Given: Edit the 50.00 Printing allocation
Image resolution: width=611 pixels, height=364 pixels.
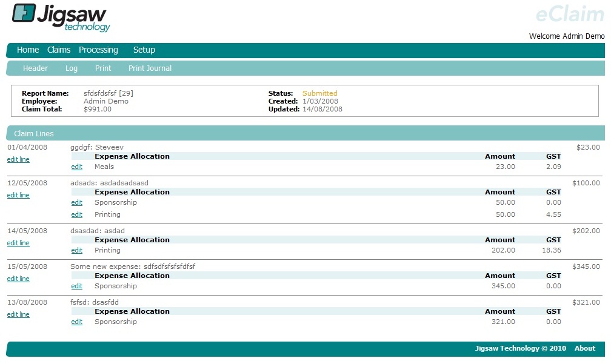Looking at the screenshot, I should coord(76,215).
